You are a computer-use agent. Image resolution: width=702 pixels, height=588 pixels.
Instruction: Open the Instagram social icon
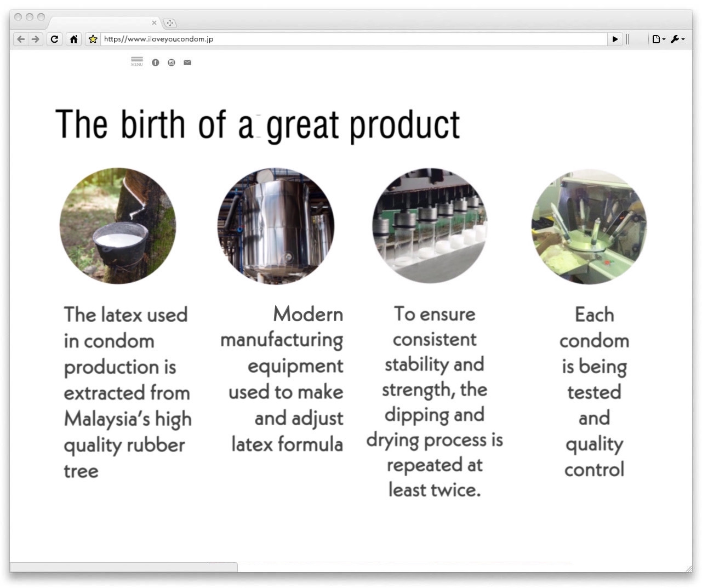coord(172,62)
